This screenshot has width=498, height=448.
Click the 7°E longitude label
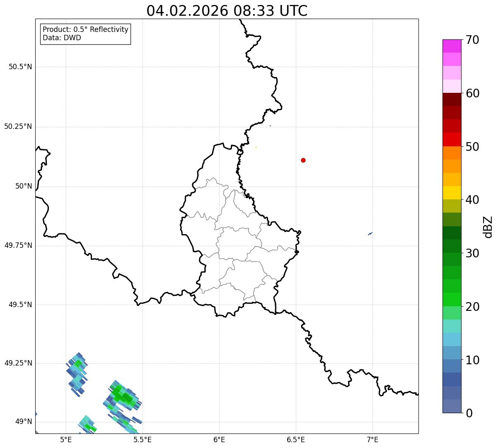(372, 439)
